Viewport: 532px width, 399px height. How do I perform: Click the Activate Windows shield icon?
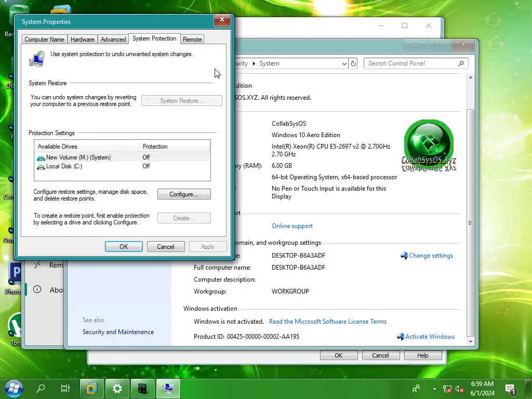coord(401,337)
